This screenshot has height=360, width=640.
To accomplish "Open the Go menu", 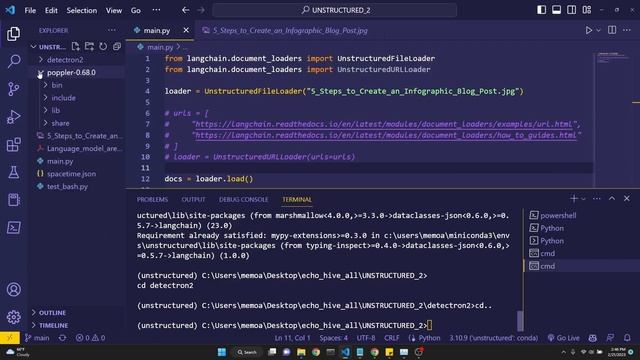I will coord(136,10).
